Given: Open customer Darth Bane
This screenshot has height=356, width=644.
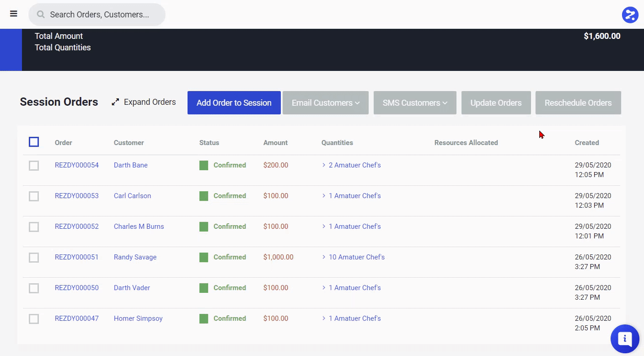Looking at the screenshot, I should tap(131, 165).
